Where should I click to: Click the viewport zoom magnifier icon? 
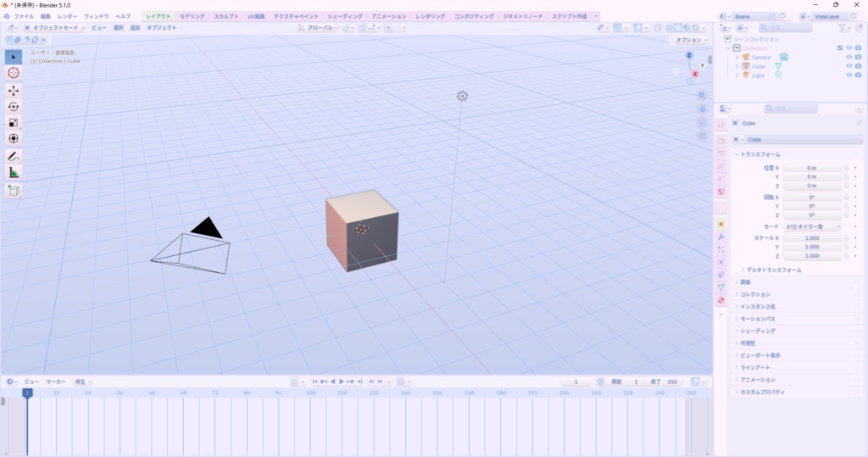click(x=702, y=95)
